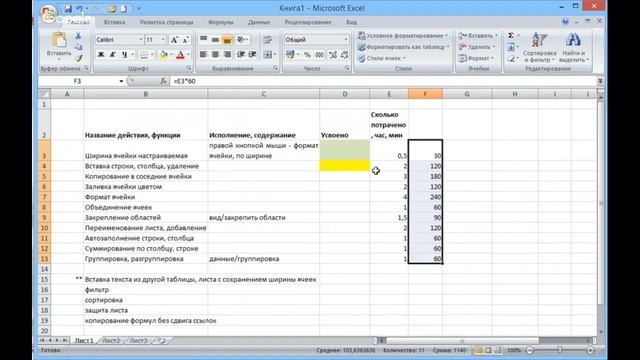This screenshot has height=360, width=640.
Task: Open Стили ячеек menu
Action: pyautogui.click(x=382, y=58)
